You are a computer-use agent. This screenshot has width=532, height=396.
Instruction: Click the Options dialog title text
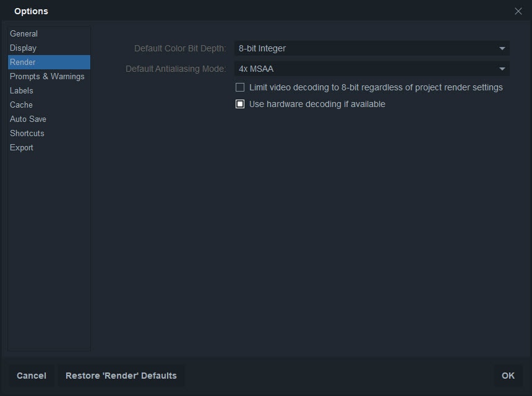click(x=31, y=11)
